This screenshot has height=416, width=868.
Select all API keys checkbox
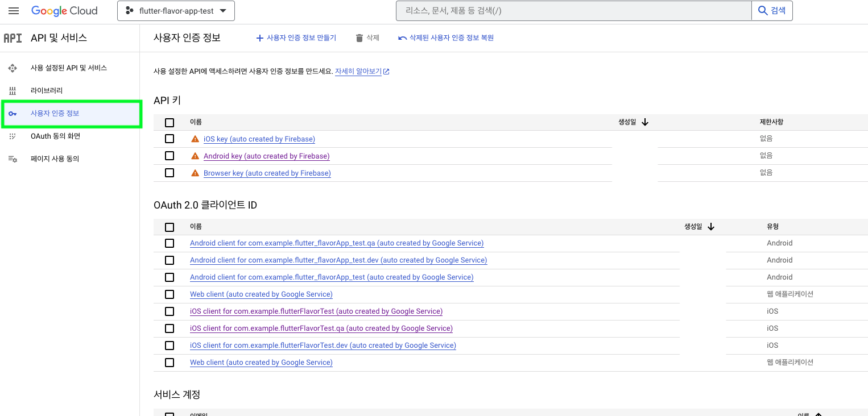tap(170, 123)
